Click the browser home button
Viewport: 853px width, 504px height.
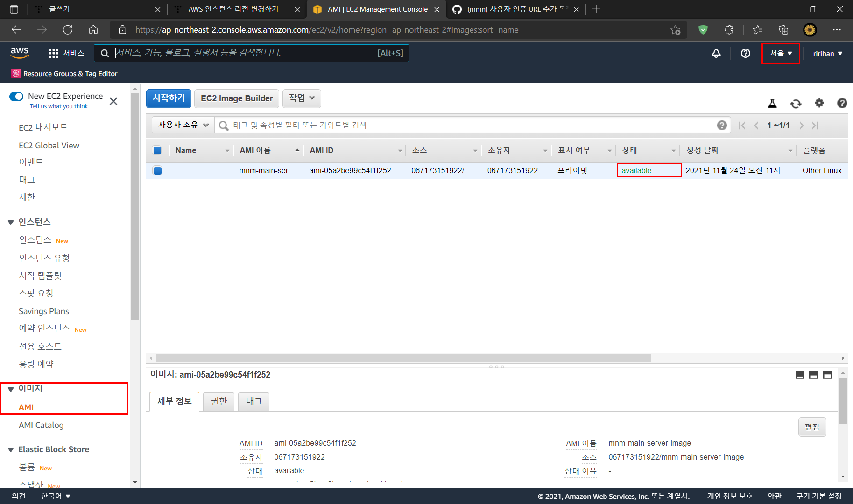point(93,30)
